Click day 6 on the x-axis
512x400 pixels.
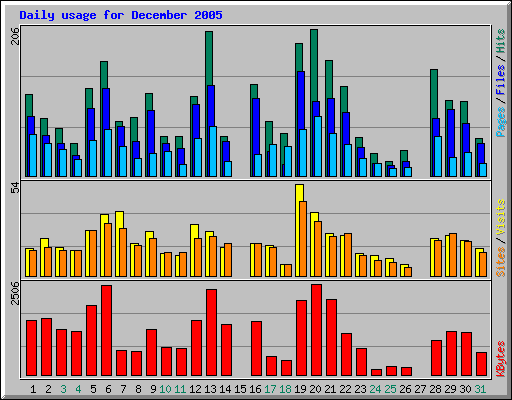coord(108,389)
